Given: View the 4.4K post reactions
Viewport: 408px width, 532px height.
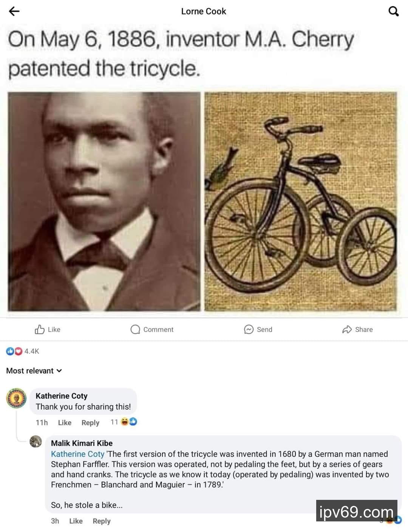Looking at the screenshot, I should (23, 351).
